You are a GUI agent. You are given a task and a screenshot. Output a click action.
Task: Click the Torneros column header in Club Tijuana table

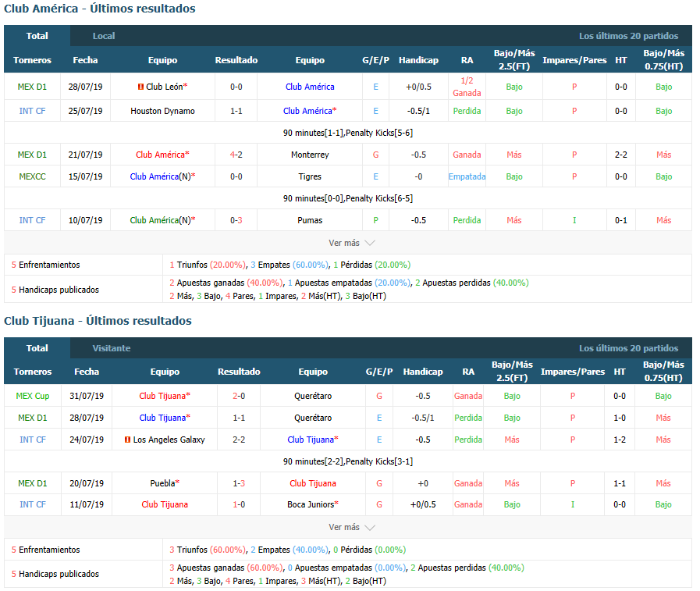tap(33, 372)
